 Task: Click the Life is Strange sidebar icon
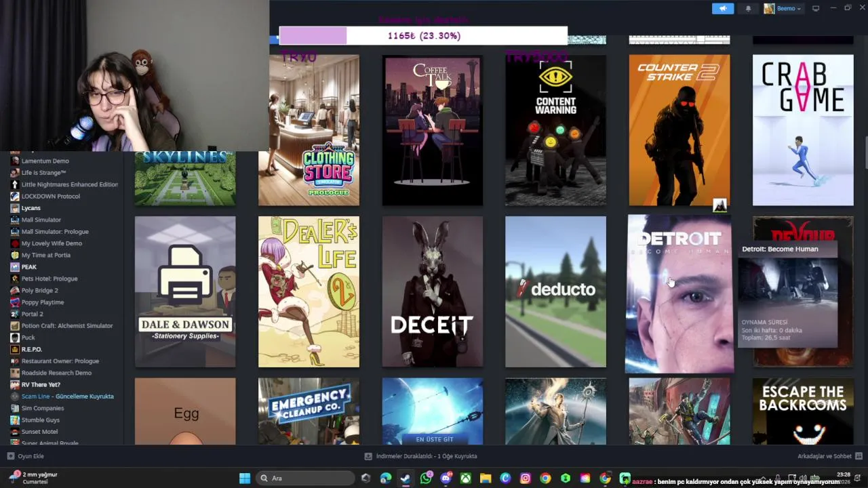click(x=15, y=173)
